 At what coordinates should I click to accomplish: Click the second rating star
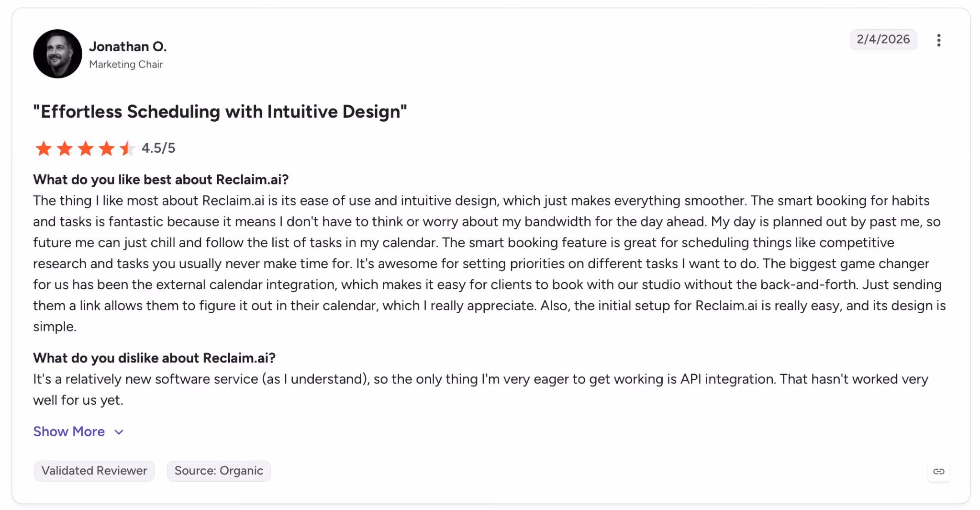(x=65, y=148)
